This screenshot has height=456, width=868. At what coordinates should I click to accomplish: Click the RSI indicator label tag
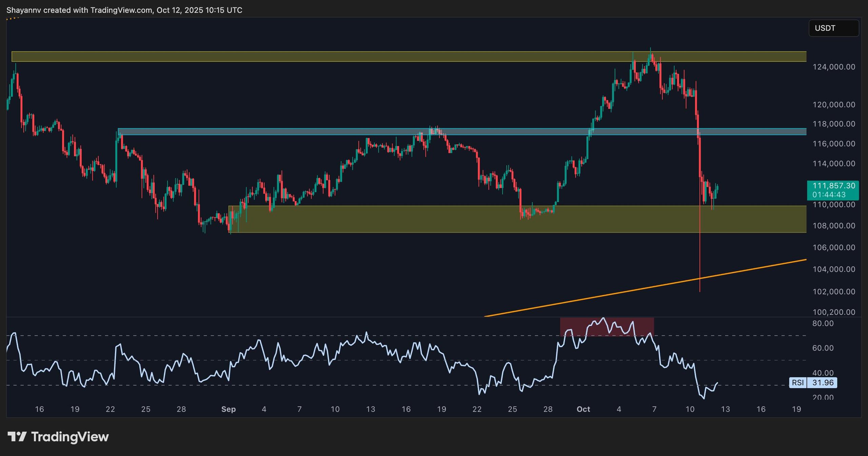(x=797, y=383)
